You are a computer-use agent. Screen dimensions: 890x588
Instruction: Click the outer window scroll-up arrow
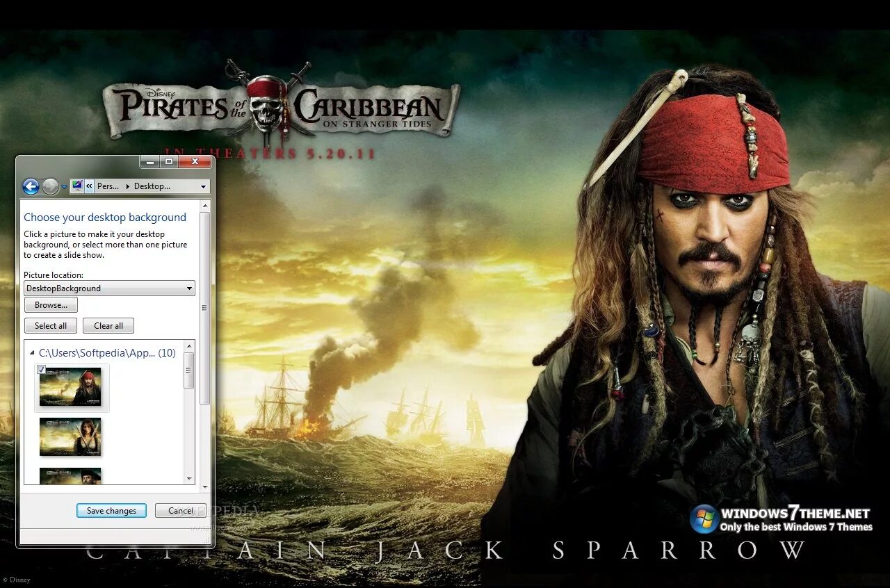click(204, 205)
